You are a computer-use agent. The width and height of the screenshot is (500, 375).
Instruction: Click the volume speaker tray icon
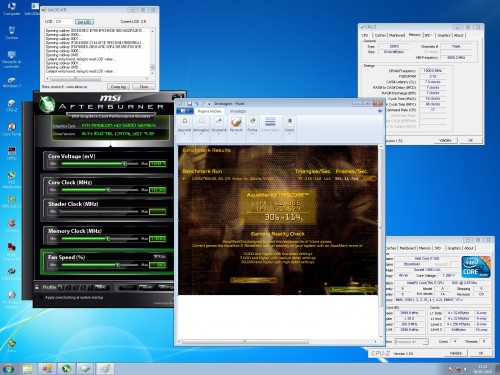pos(465,369)
